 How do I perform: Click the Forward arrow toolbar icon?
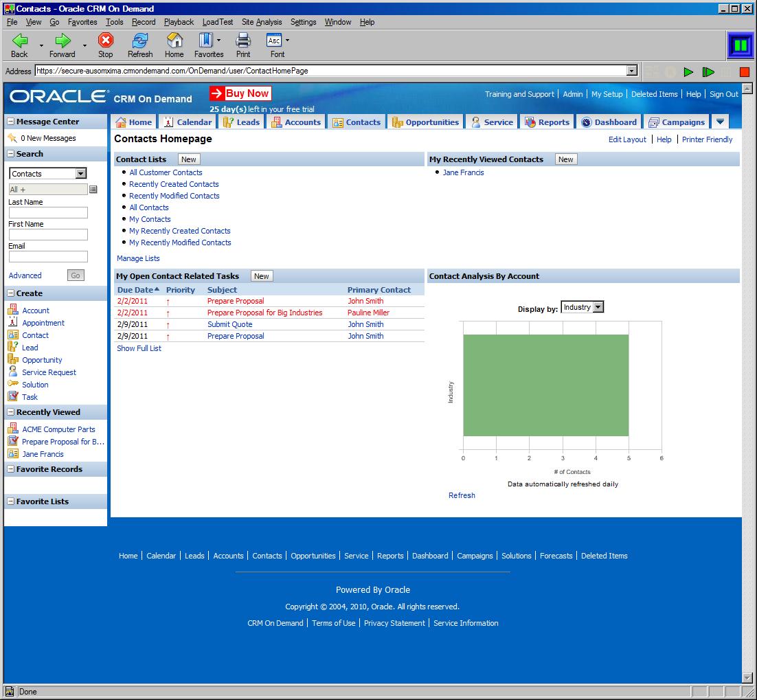click(63, 41)
